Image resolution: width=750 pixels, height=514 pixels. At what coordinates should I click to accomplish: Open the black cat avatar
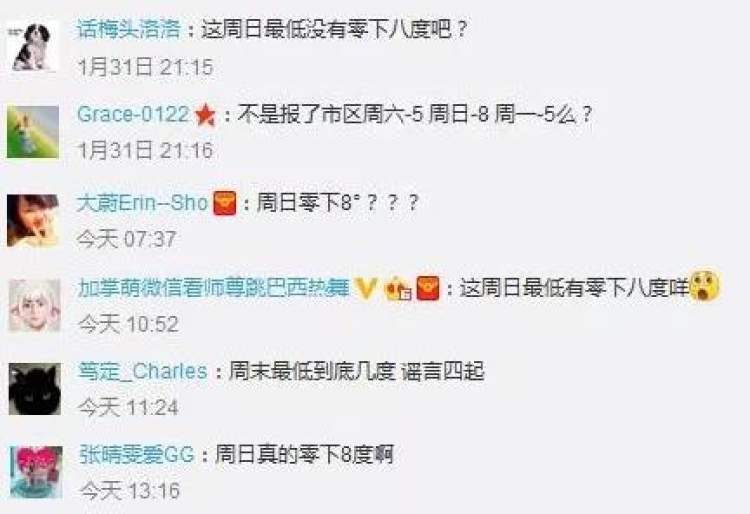point(35,389)
